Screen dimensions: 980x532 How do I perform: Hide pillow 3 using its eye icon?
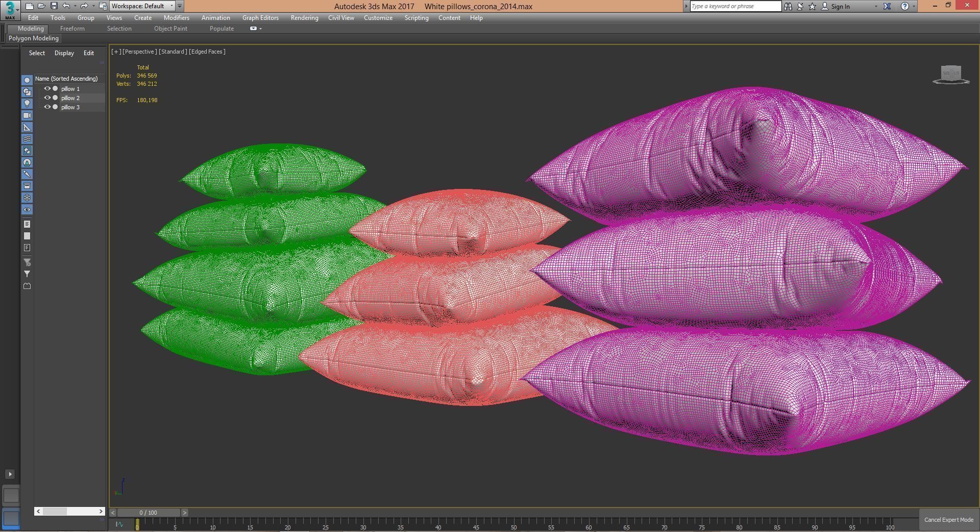47,107
